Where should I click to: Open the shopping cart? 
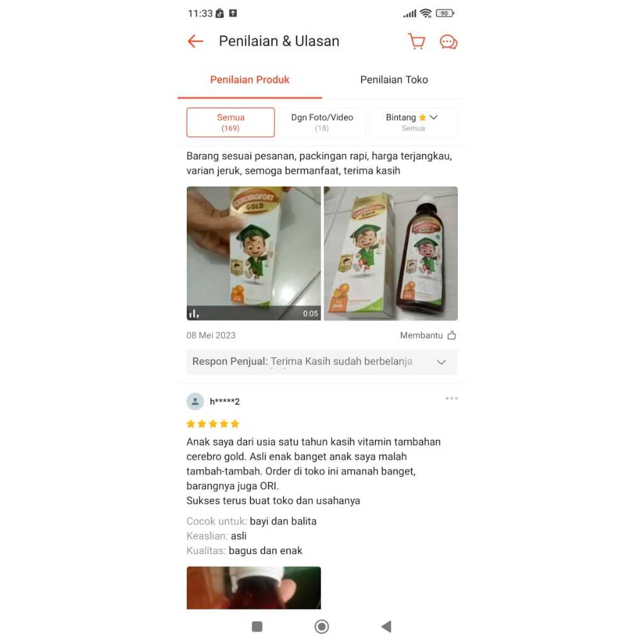tap(416, 41)
